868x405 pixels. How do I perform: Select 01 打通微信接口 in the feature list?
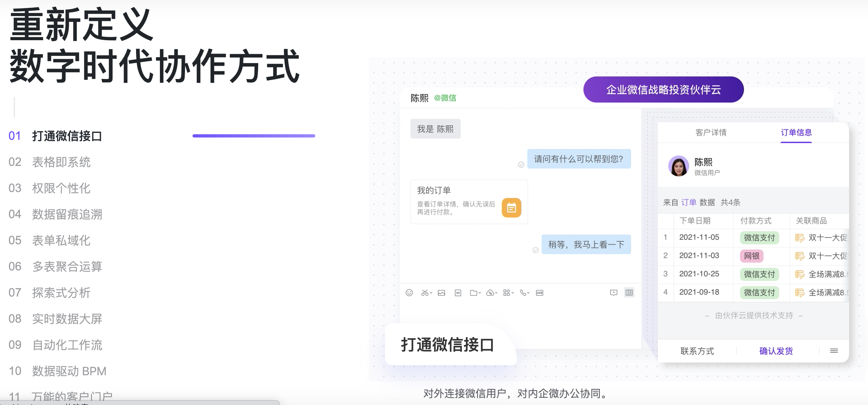pyautogui.click(x=55, y=136)
